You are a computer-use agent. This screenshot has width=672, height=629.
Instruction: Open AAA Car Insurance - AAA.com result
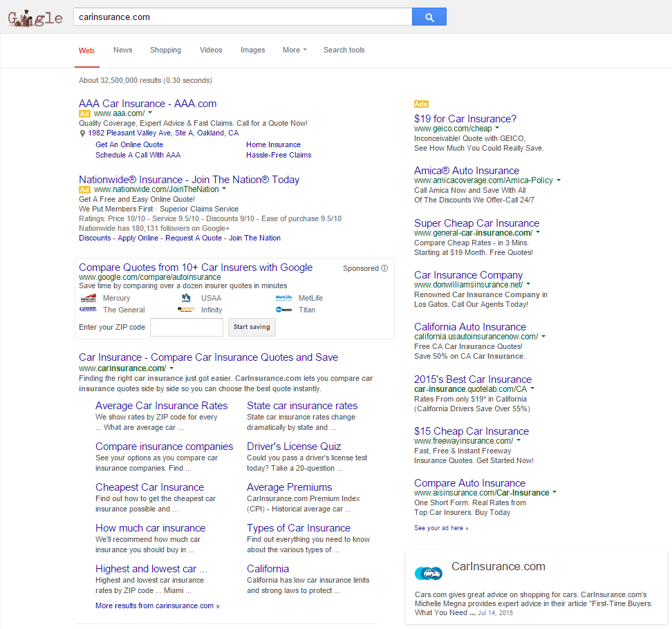[147, 104]
